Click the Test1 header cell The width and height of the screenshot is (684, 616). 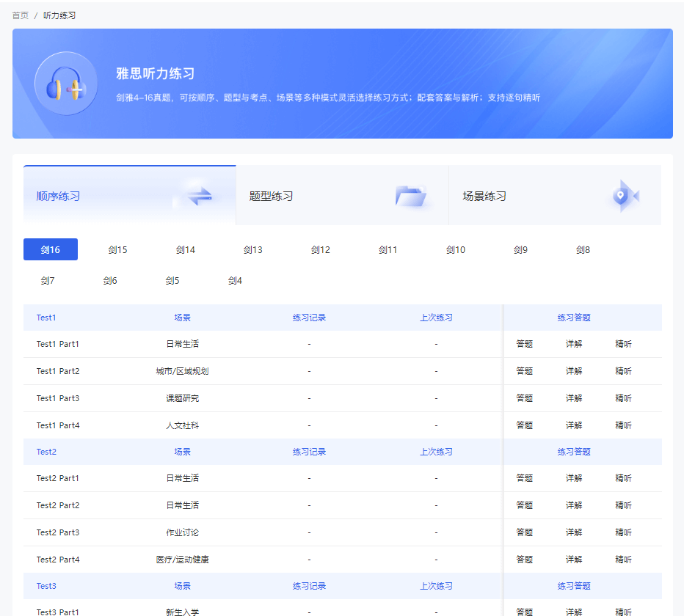(x=46, y=318)
